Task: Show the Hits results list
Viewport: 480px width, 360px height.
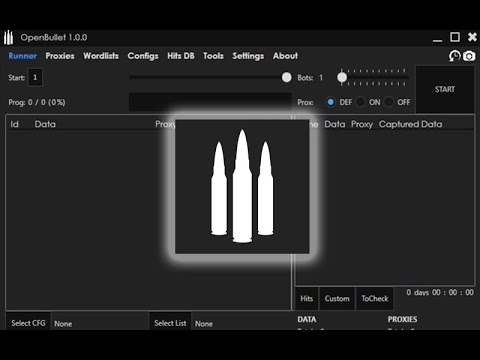Action: point(307,298)
